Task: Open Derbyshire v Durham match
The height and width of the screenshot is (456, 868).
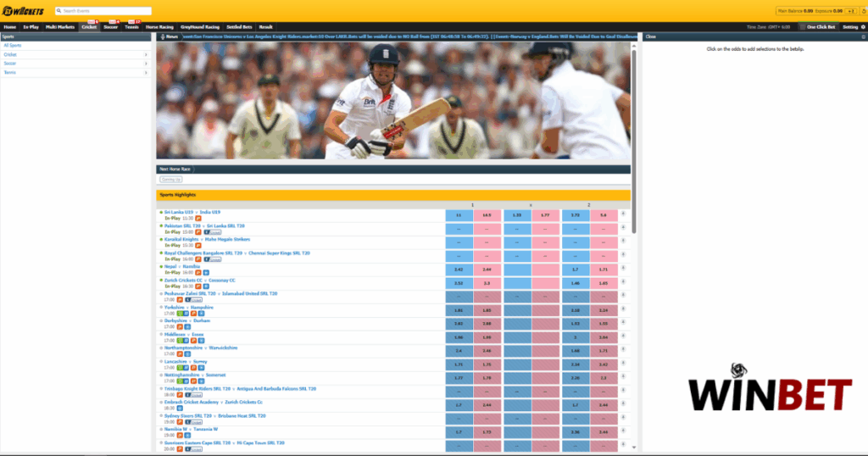Action: click(187, 320)
